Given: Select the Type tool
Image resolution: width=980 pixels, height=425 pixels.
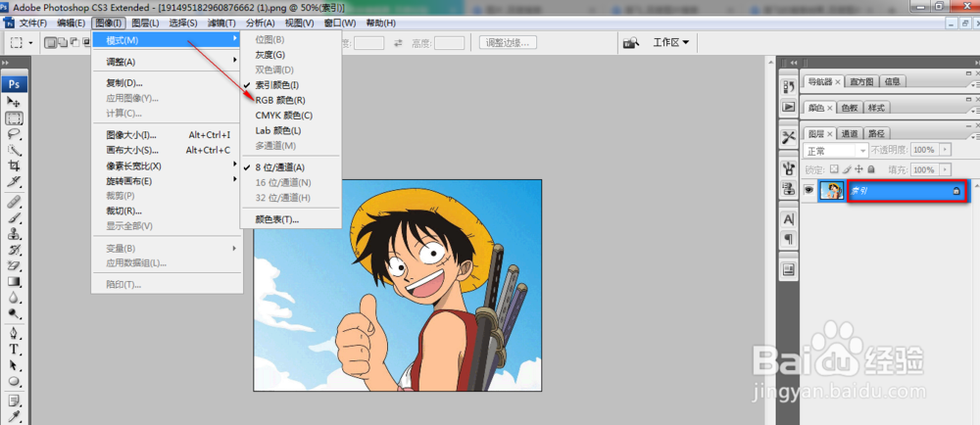Looking at the screenshot, I should click(15, 350).
